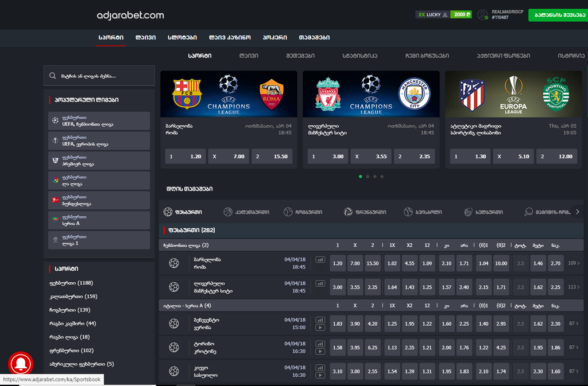Select the second carousel pagination dot
Image resolution: width=588 pixels, height=386 pixels.
click(367, 177)
